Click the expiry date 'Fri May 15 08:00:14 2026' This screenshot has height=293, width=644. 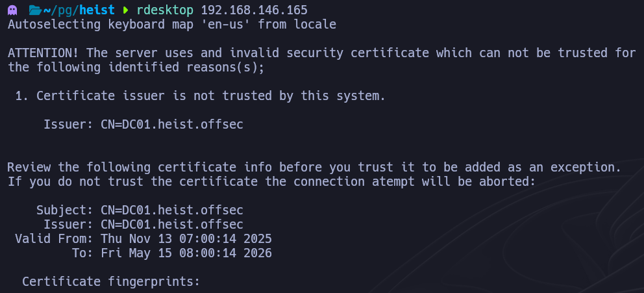pos(186,253)
